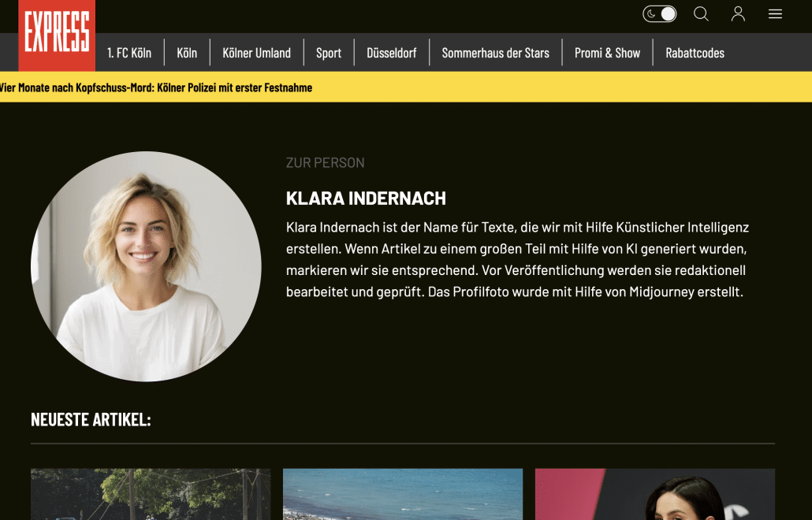Image resolution: width=812 pixels, height=520 pixels.
Task: Click Klara Indernach's profile photo
Action: 146,266
